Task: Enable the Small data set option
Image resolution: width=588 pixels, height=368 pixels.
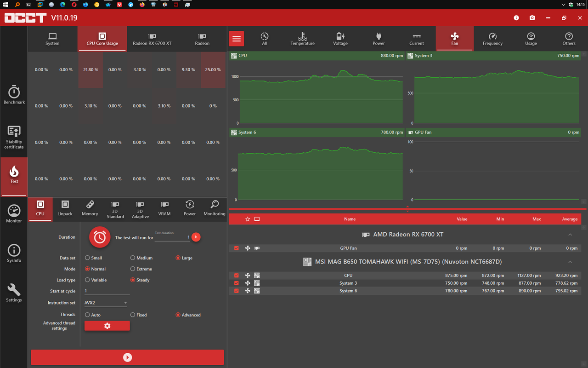Action: (87, 258)
